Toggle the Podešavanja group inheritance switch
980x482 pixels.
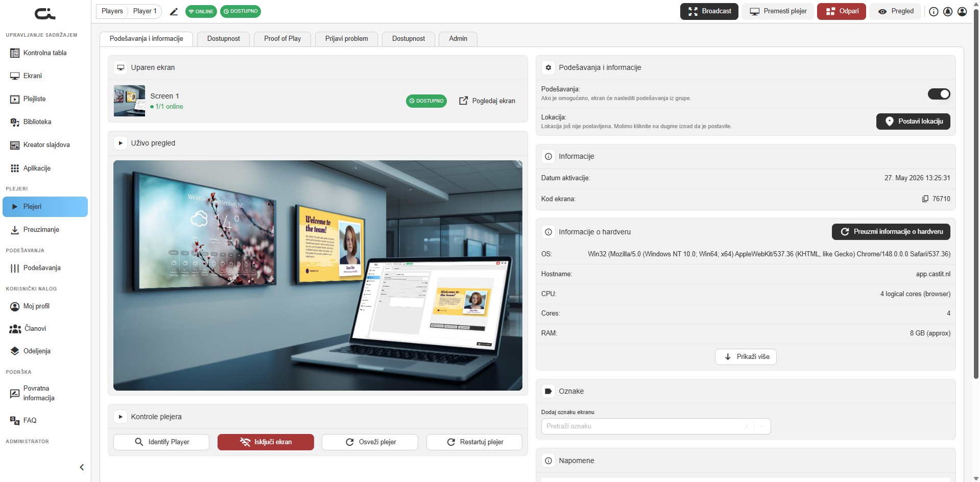coord(939,94)
